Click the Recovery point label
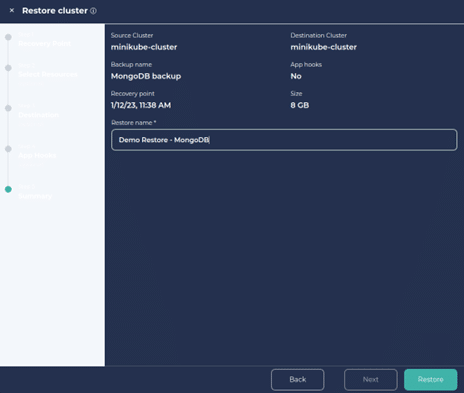The width and height of the screenshot is (464, 393). point(133,94)
